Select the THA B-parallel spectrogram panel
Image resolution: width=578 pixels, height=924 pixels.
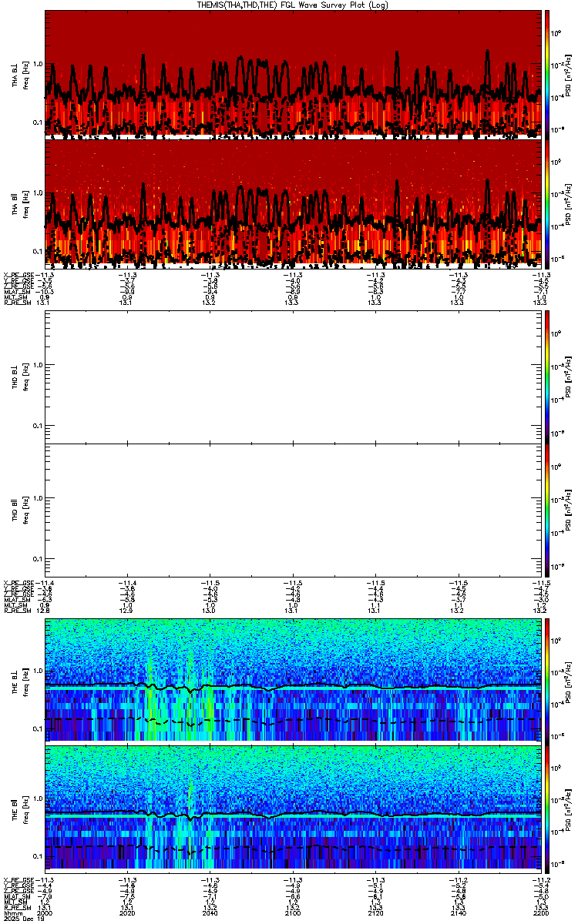pyautogui.click(x=294, y=204)
